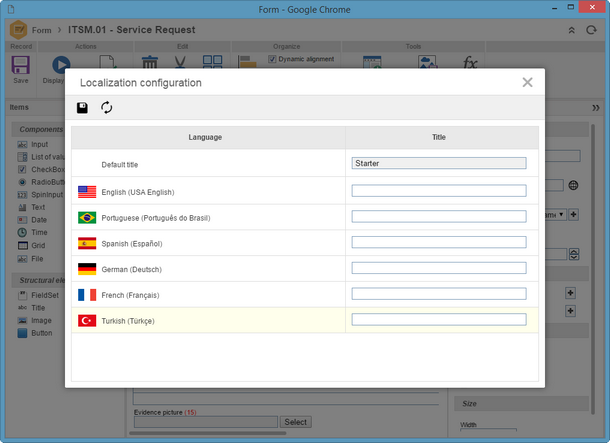610x443 pixels.
Task: Click the Save icon in the ribbon
Action: 21,65
